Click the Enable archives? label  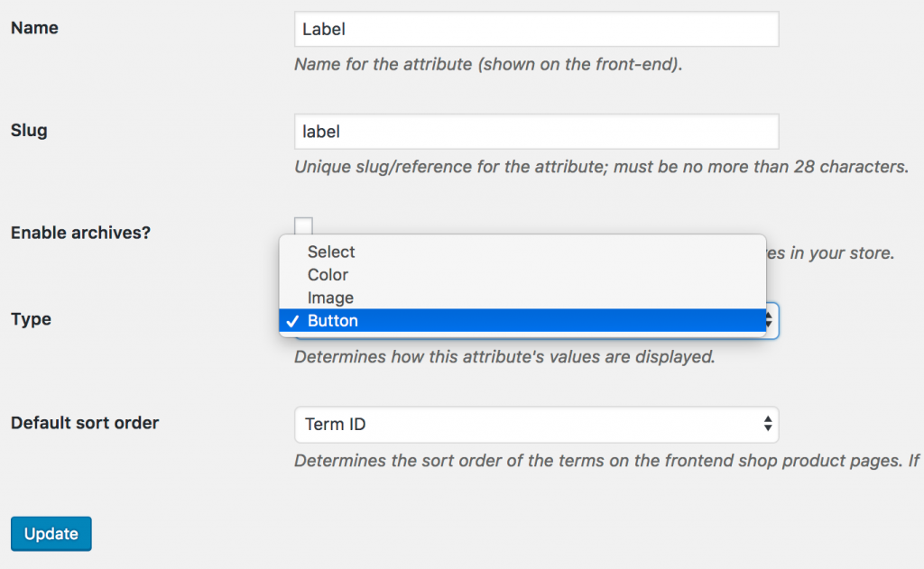(80, 233)
